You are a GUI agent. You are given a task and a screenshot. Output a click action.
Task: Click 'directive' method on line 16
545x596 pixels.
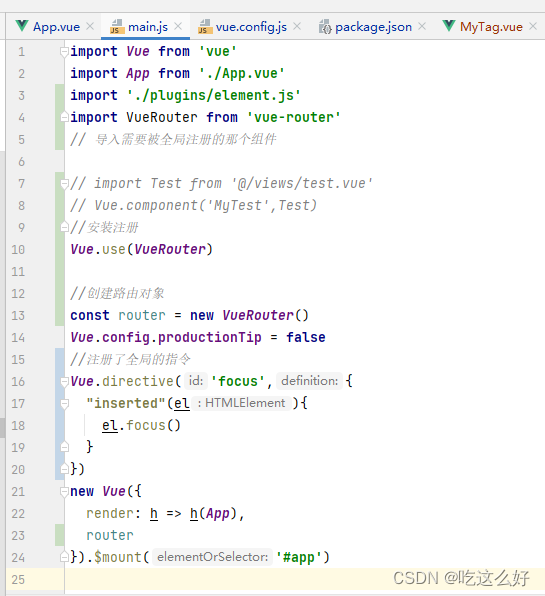(138, 381)
